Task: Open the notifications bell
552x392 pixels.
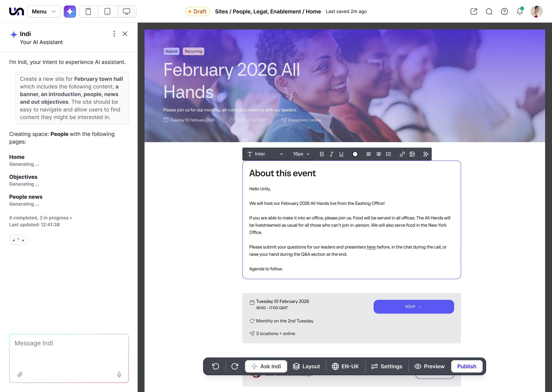Action: tap(520, 11)
